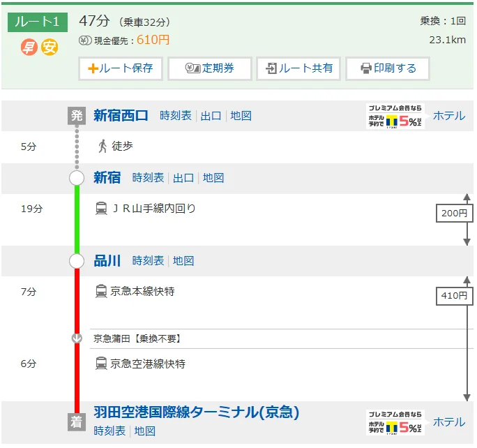Click the 410円 fare box
Viewport: 477px width, 448px height.
[453, 296]
